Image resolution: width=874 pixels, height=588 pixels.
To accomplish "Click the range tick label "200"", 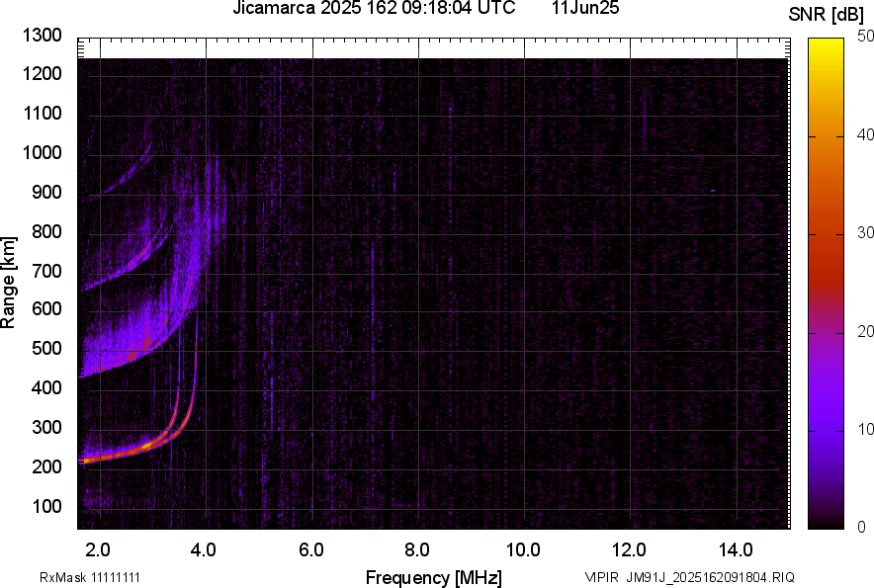I will point(46,466).
